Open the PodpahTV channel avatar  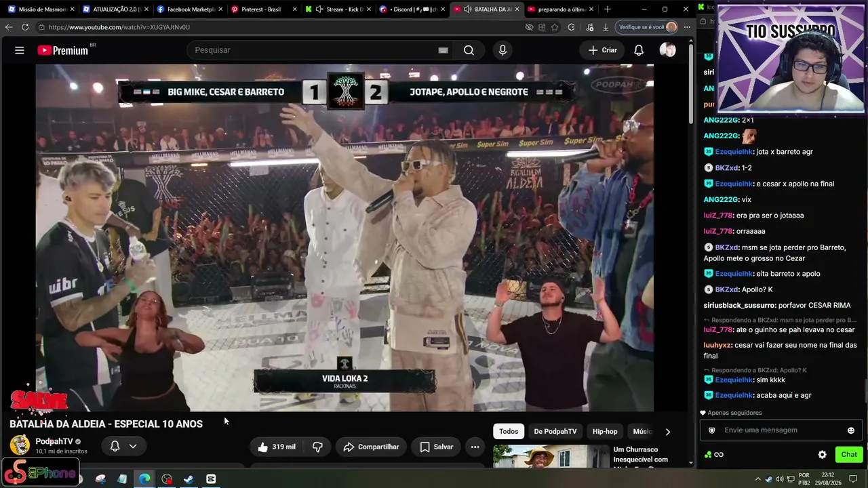(20, 445)
